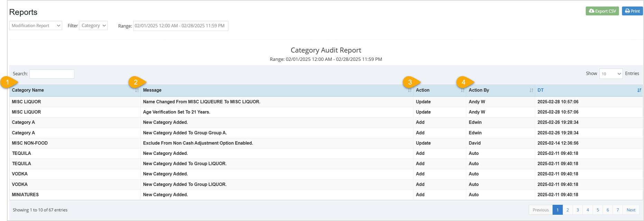Sort by Category Name column arrows
This screenshot has height=221, width=644.
(x=137, y=90)
